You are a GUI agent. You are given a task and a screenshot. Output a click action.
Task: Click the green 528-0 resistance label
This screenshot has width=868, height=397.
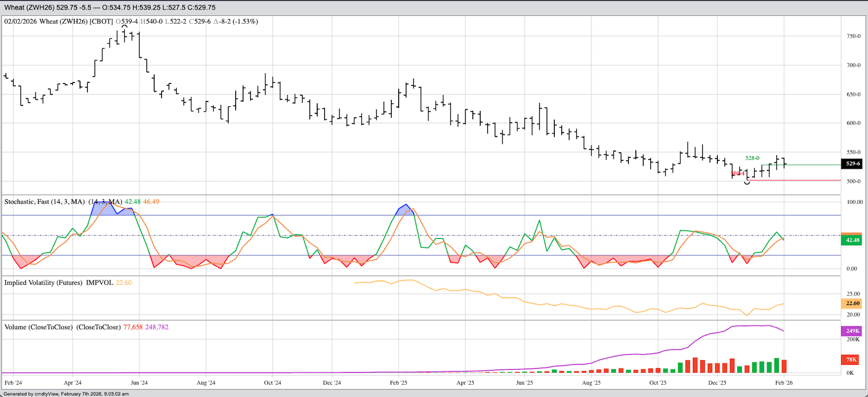coord(752,158)
